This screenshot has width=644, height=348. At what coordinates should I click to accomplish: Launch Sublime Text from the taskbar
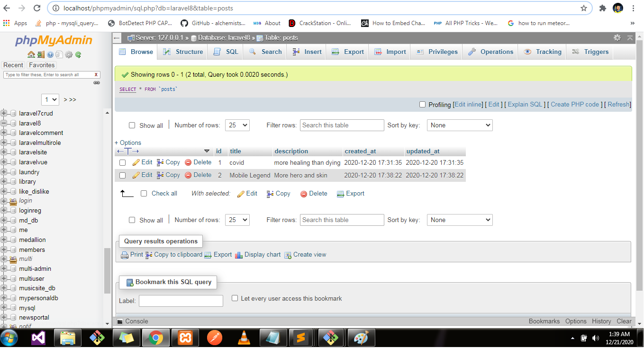302,338
